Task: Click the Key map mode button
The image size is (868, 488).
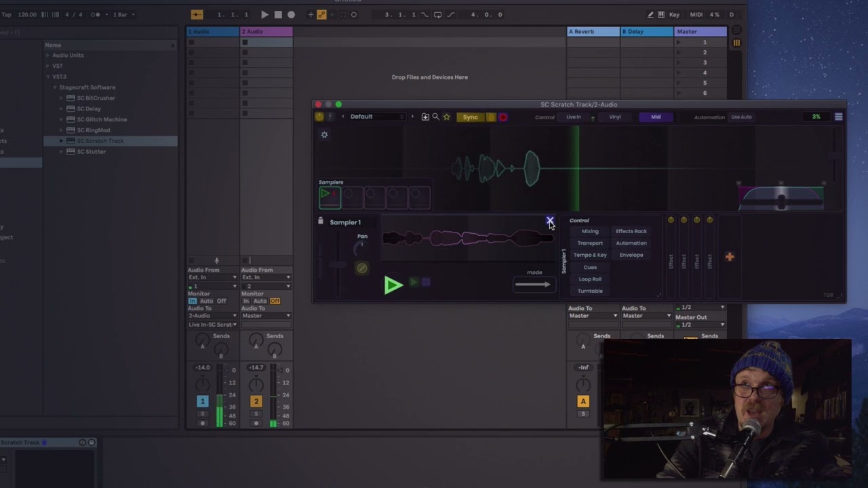Action: click(674, 14)
